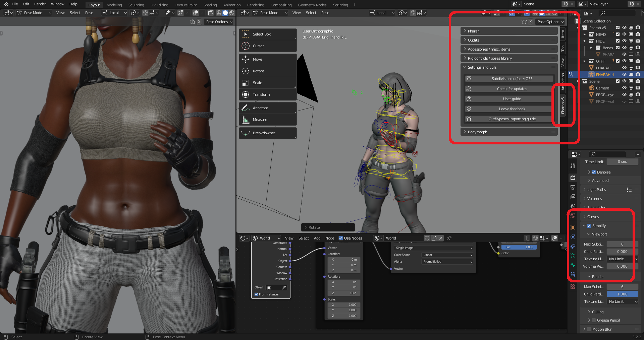The image size is (644, 340).
Task: Click the Fac slider on the node
Action: (519, 247)
